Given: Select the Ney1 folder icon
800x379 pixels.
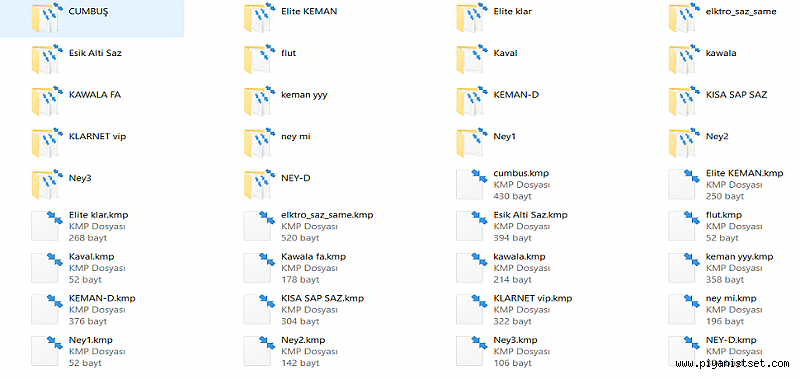Looking at the screenshot, I should point(472,143).
